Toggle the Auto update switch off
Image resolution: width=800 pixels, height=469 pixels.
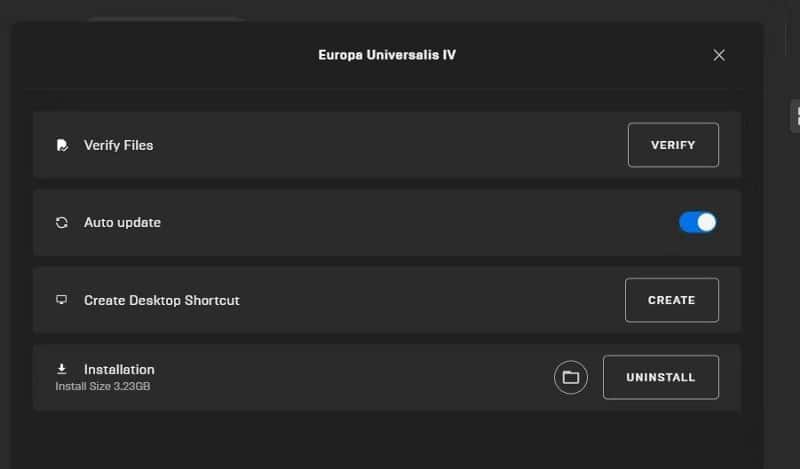(697, 223)
